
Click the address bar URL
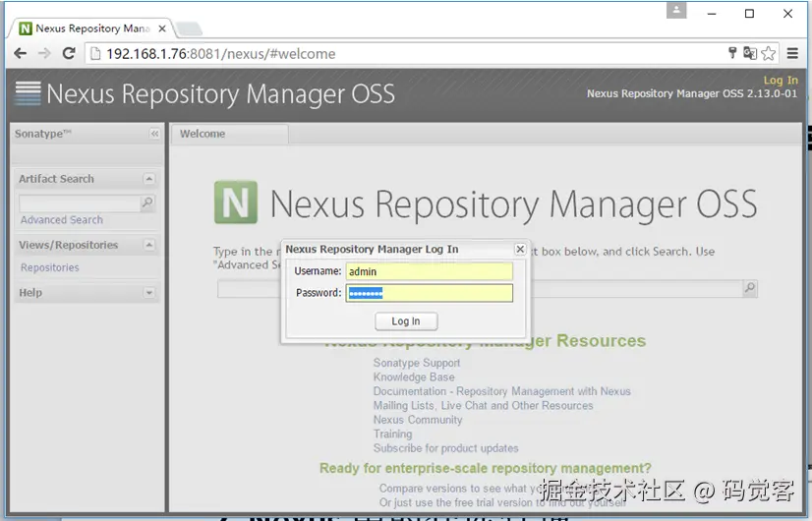(x=221, y=54)
